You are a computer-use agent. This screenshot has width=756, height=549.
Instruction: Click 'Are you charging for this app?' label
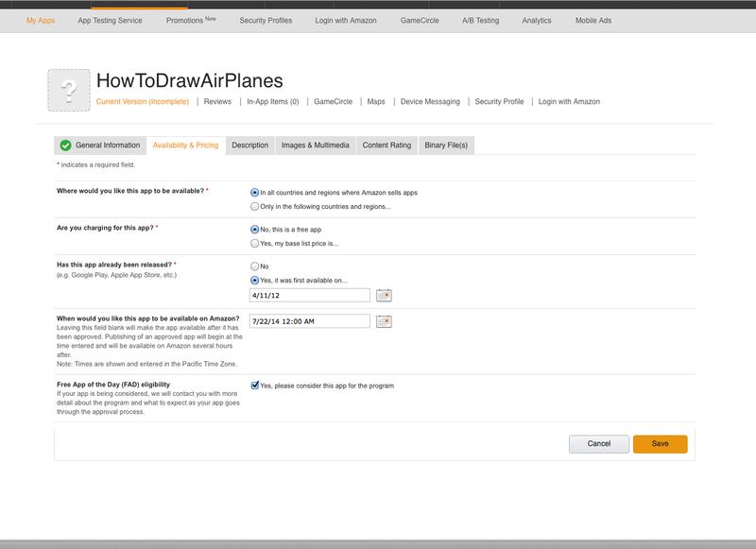[x=105, y=228]
